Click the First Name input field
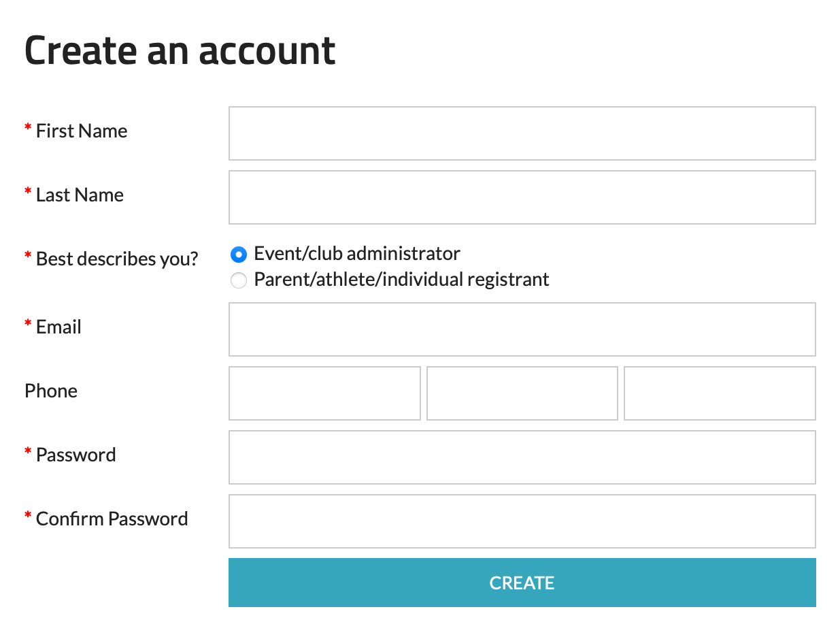 (x=522, y=133)
